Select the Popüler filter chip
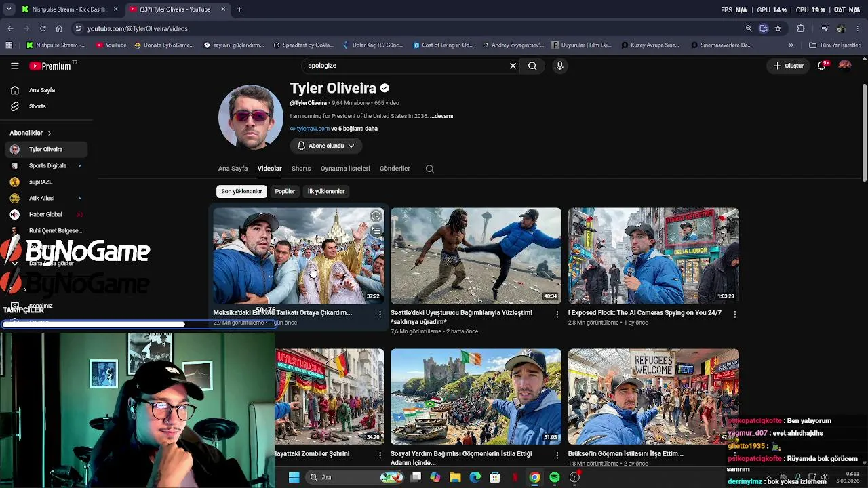868x488 pixels. (285, 191)
